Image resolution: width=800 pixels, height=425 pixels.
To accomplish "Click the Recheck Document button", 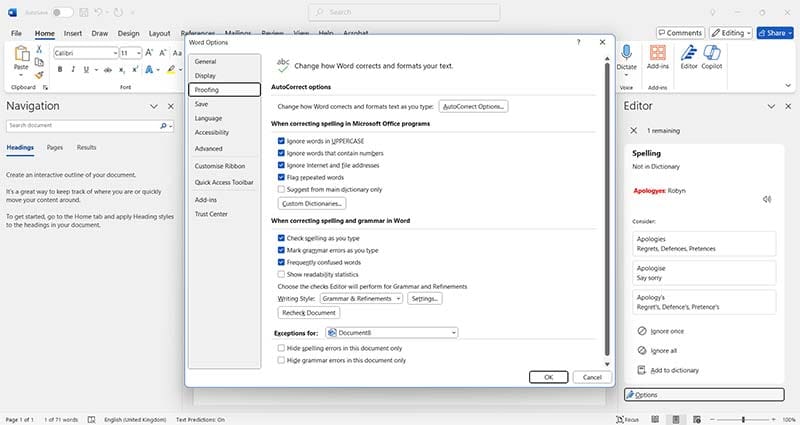I will tap(309, 312).
